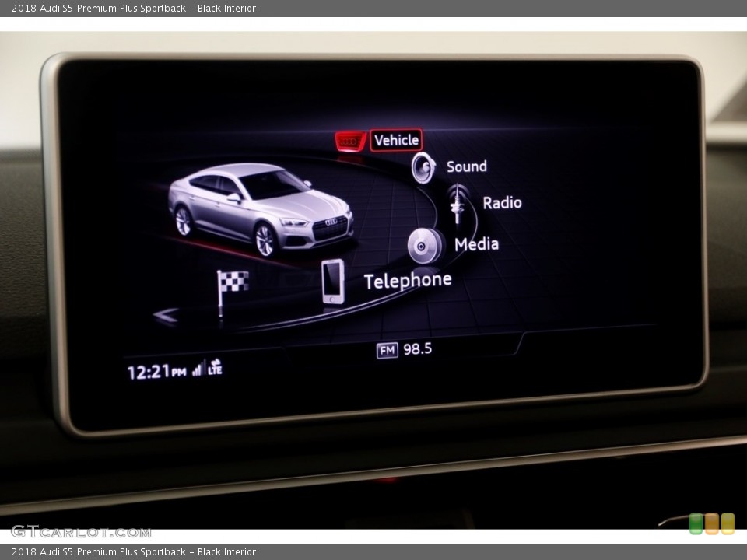Image resolution: width=747 pixels, height=560 pixels.
Task: Tap the Radio antenna icon
Action: pyautogui.click(x=458, y=205)
